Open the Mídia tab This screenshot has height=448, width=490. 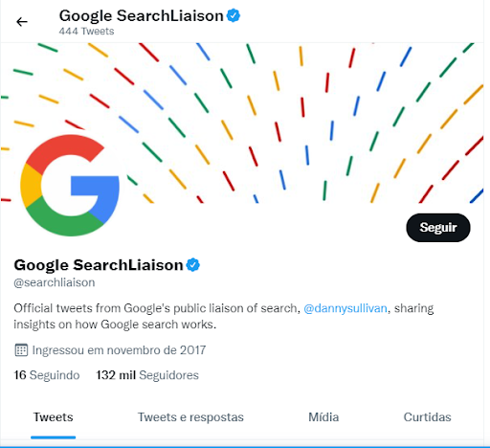[x=323, y=417]
